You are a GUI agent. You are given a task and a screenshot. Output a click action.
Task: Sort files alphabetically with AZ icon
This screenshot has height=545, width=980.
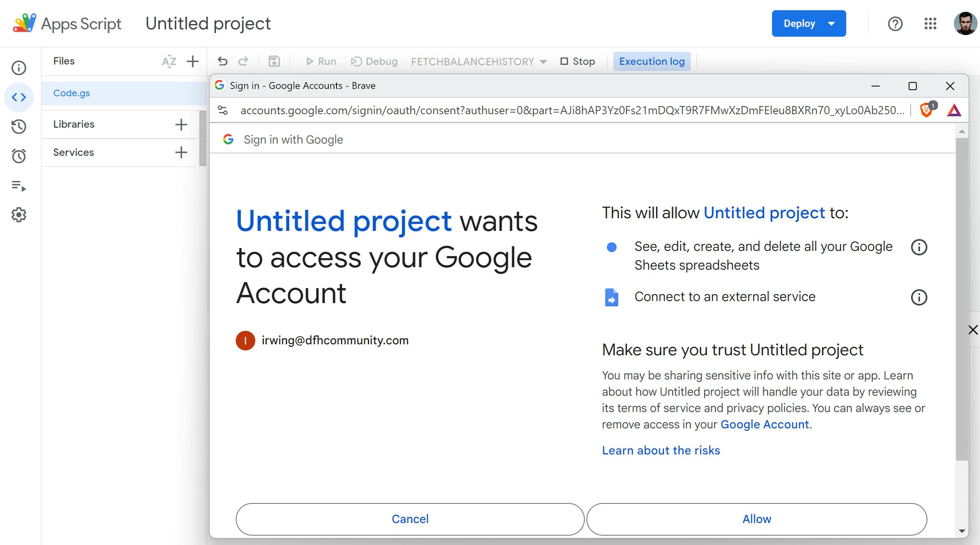[x=169, y=61]
